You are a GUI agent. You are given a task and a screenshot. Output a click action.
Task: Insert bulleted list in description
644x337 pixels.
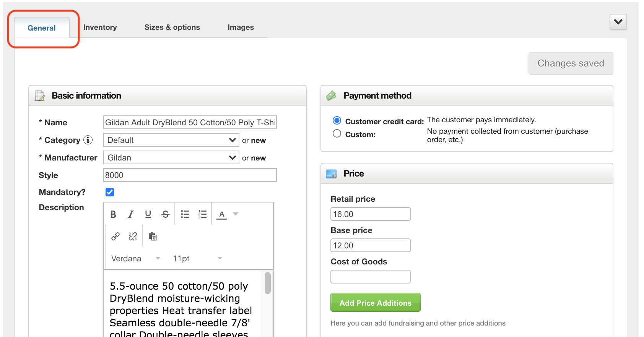(x=185, y=214)
